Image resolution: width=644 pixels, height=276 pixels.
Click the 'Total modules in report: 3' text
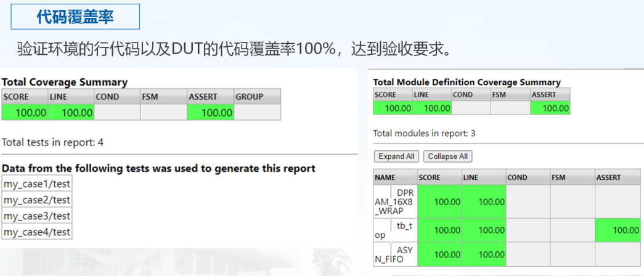(x=424, y=133)
